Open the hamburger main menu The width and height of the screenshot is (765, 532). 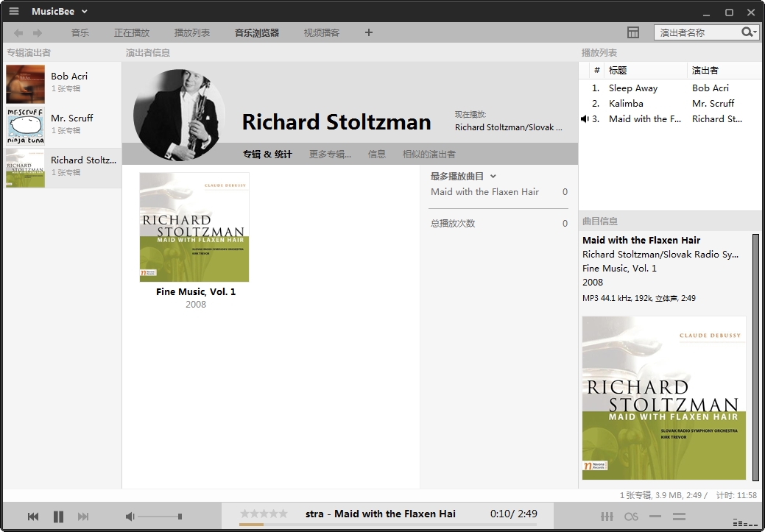coord(14,11)
